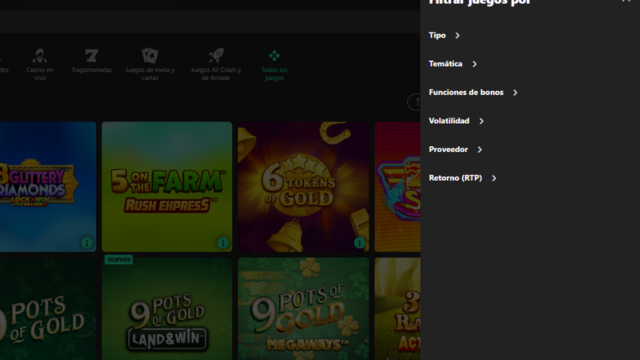The image size is (640, 360).
Task: Open the 6 Tokens of Gold game
Action: tap(303, 187)
